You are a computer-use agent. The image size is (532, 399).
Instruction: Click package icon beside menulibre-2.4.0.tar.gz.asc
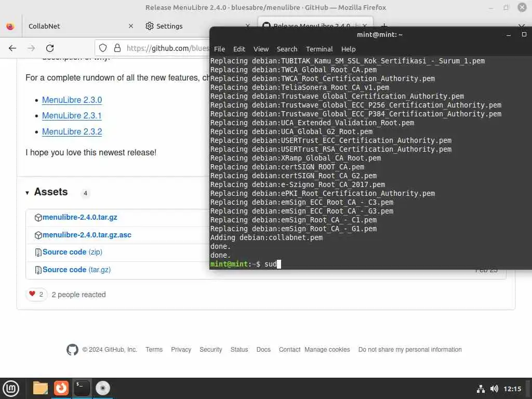38,235
